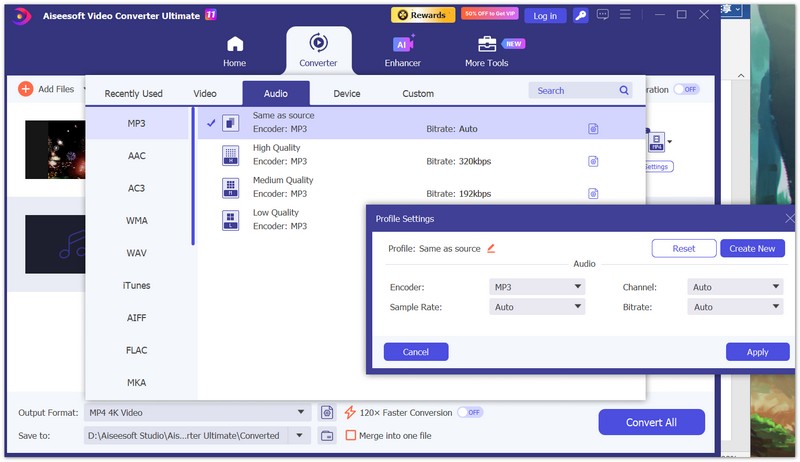Click the Convert All button
The image size is (800, 462).
(x=652, y=422)
